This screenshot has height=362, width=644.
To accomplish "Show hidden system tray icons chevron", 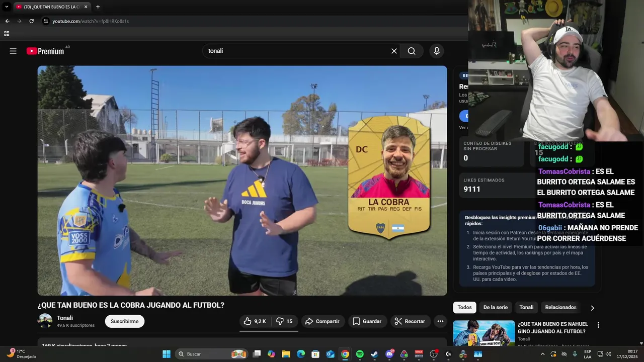I will (542, 354).
